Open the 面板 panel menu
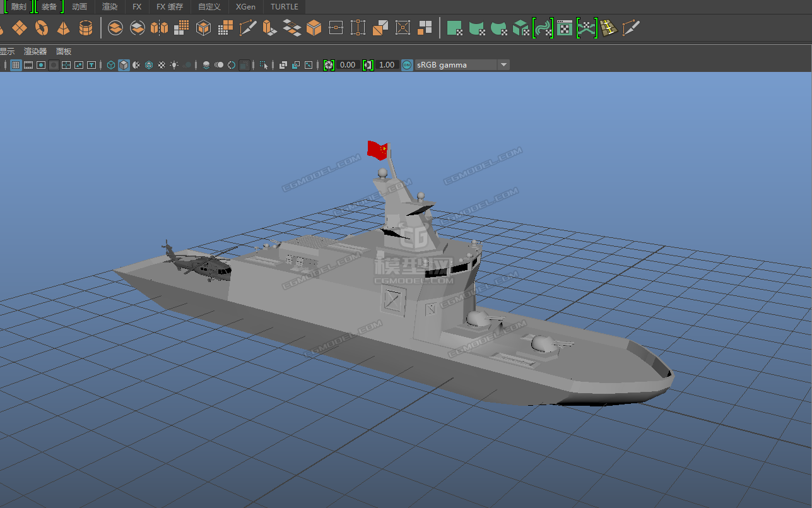Image resolution: width=812 pixels, height=508 pixels. click(64, 52)
